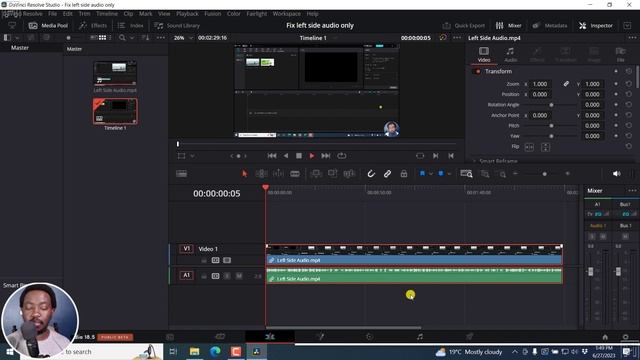This screenshot has width=640, height=360.
Task: Open the Fairlight menu
Action: coord(257,13)
